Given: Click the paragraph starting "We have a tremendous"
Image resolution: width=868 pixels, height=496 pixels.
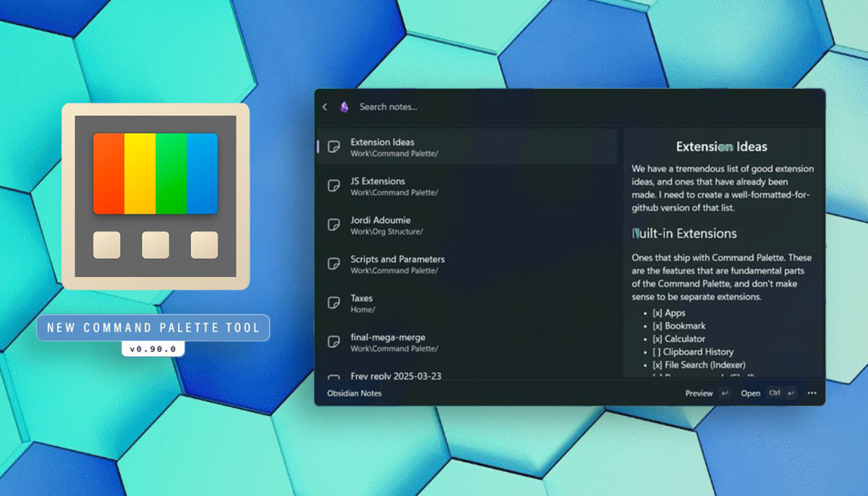Looking at the screenshot, I should click(x=723, y=188).
